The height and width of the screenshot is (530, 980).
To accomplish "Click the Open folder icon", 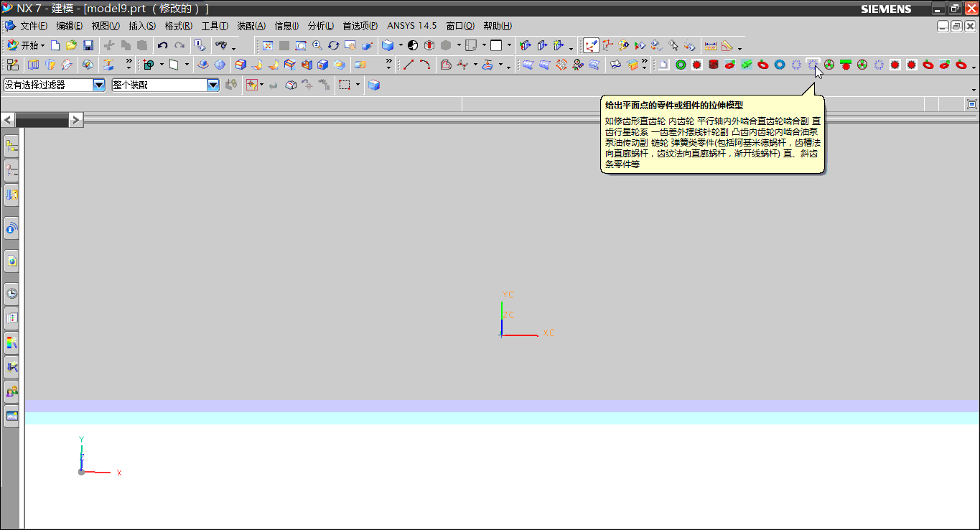I will click(71, 45).
